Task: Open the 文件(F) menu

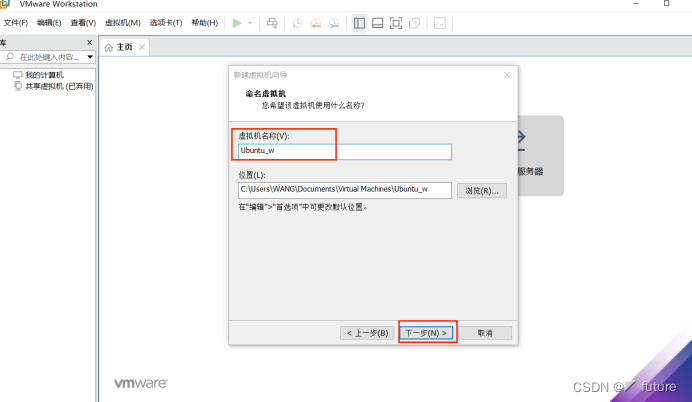Action: pyautogui.click(x=15, y=23)
